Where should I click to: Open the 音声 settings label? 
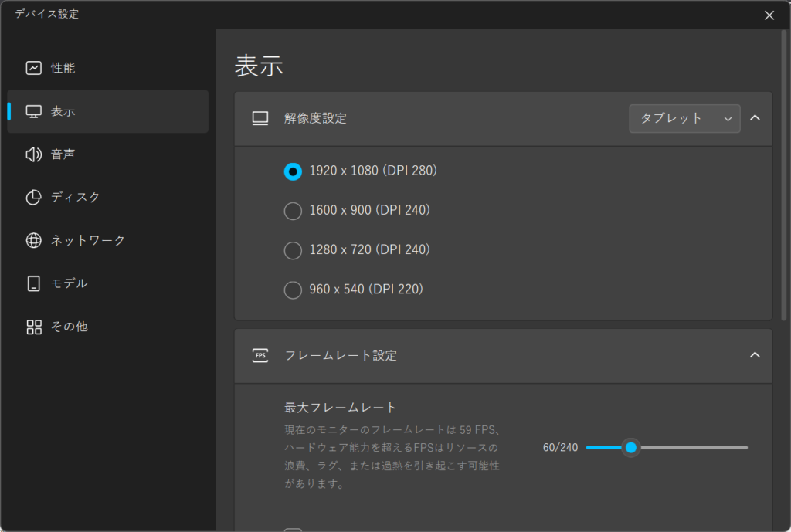[x=63, y=154]
